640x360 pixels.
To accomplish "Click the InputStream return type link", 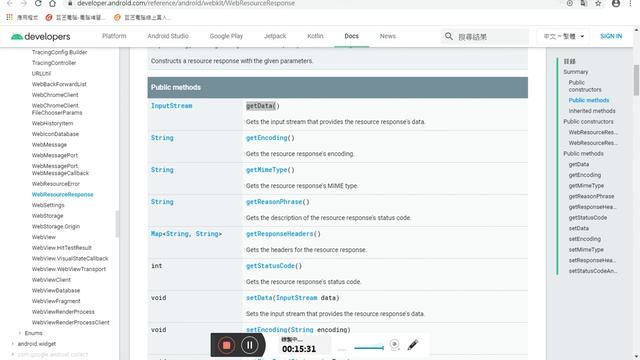I will pyautogui.click(x=171, y=106).
